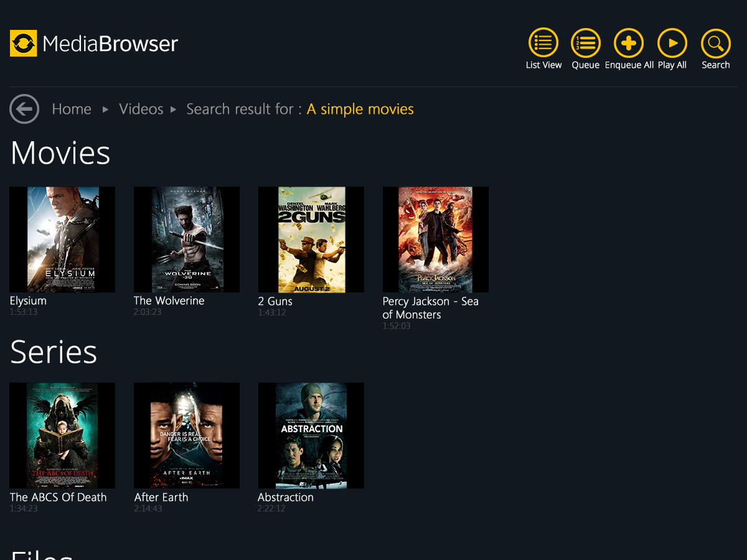
Task: Open Search with the magnifier icon
Action: [716, 43]
